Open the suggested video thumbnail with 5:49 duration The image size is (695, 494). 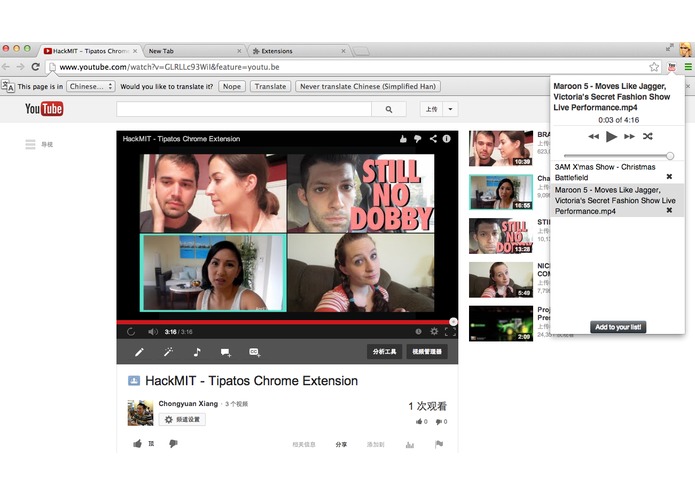pyautogui.click(x=501, y=280)
